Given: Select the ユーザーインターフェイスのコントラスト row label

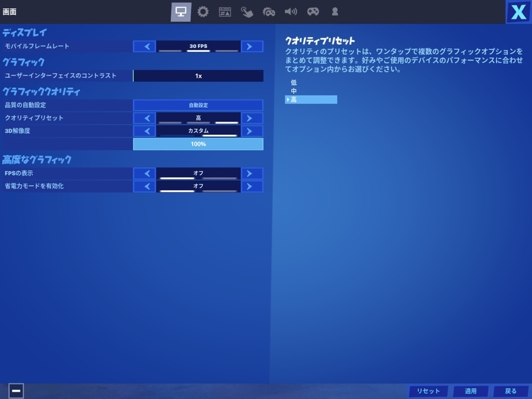Looking at the screenshot, I should (x=61, y=76).
